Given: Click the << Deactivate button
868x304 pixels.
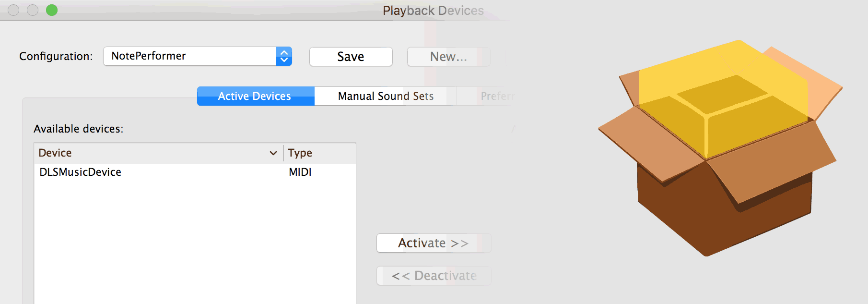Looking at the screenshot, I should 434,276.
